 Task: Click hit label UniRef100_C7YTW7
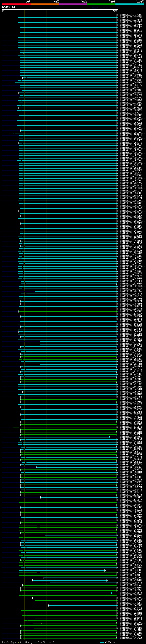131,515
